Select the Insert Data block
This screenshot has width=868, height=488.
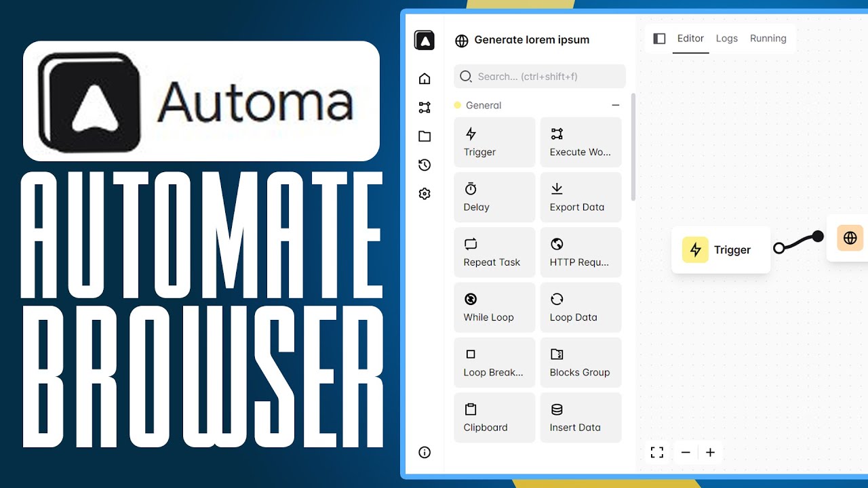580,418
